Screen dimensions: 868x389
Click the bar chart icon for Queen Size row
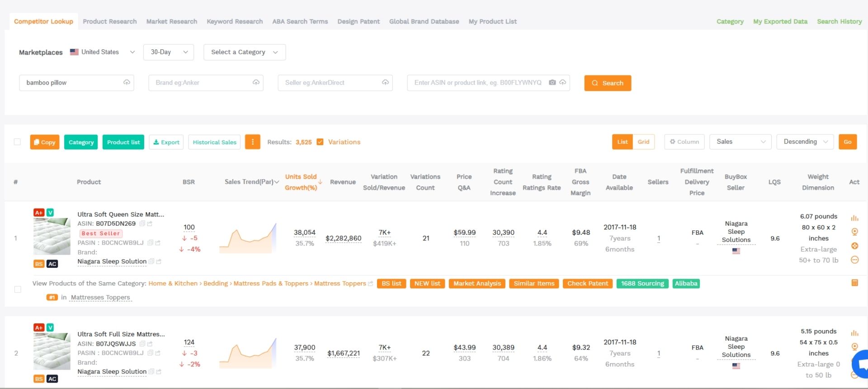tap(854, 218)
